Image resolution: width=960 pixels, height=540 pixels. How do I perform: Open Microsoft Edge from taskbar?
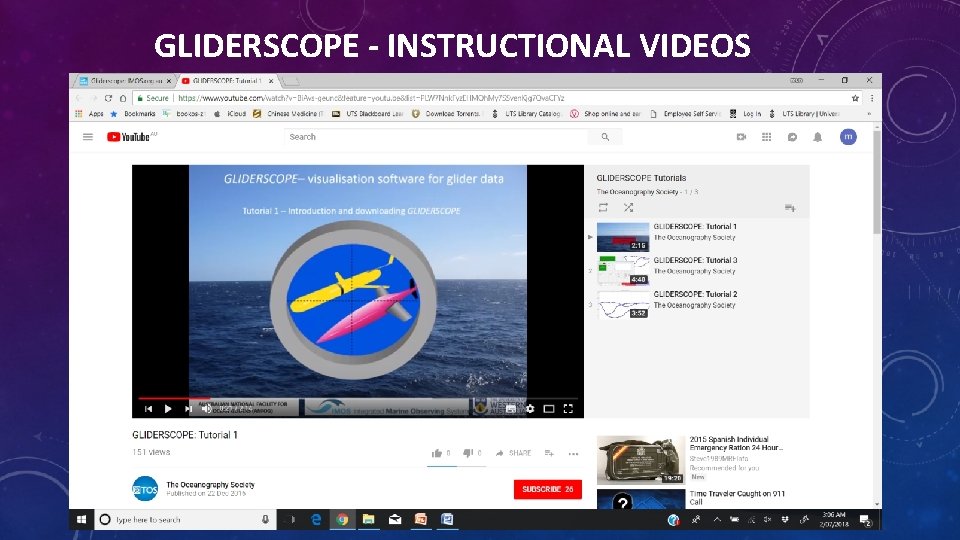[x=316, y=519]
